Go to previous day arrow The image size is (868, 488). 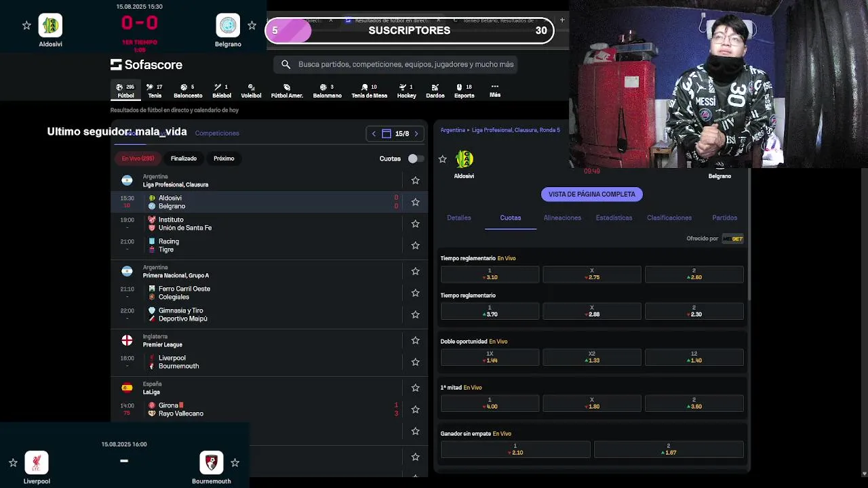point(373,134)
